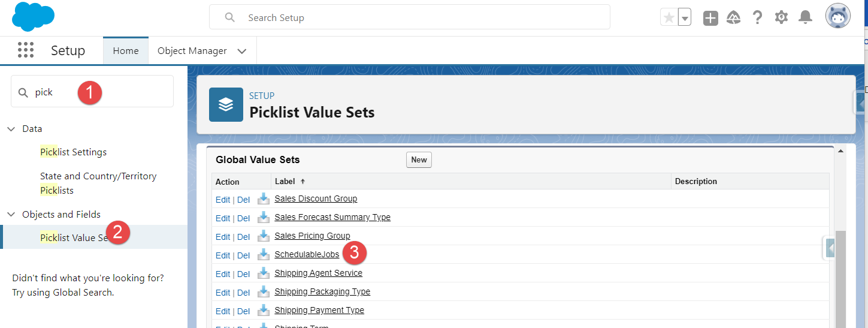This screenshot has height=328, width=868.
Task: Collapse the Data section in sidebar
Action: click(x=11, y=129)
